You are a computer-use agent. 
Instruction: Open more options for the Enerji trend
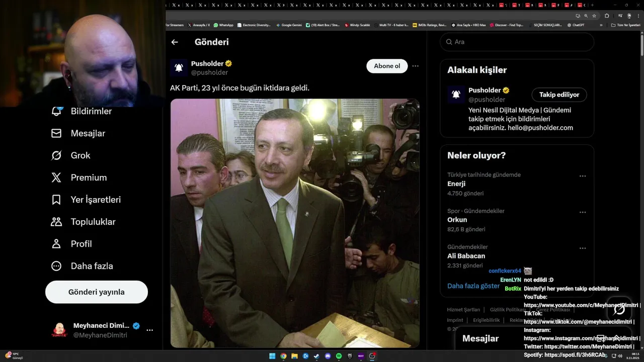[x=583, y=176]
